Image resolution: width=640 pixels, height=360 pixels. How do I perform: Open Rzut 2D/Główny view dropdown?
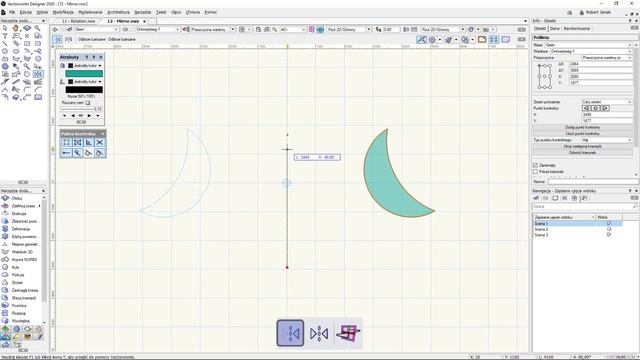349,29
